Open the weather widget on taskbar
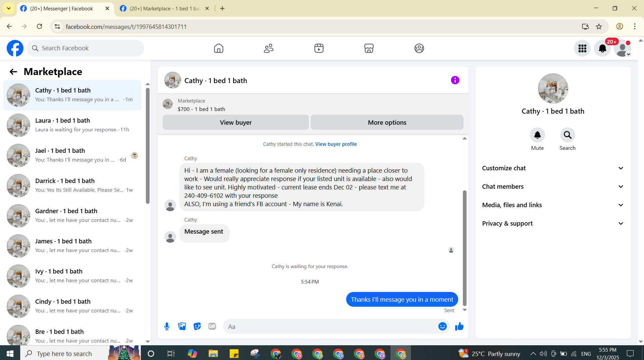This screenshot has height=360, width=644. pos(489,354)
